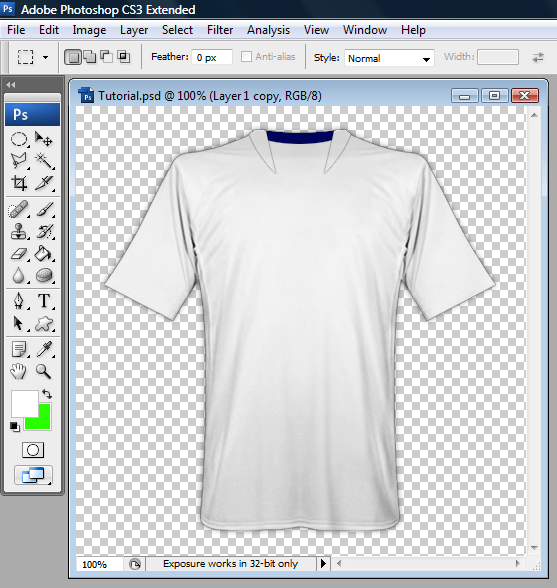Open the Filter menu
Image resolution: width=557 pixels, height=588 pixels.
[x=220, y=30]
